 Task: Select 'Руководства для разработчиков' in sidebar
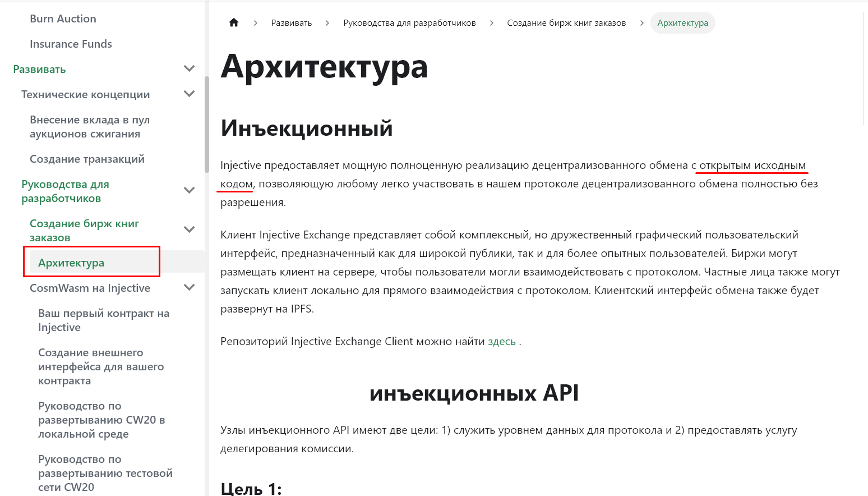pyautogui.click(x=65, y=191)
